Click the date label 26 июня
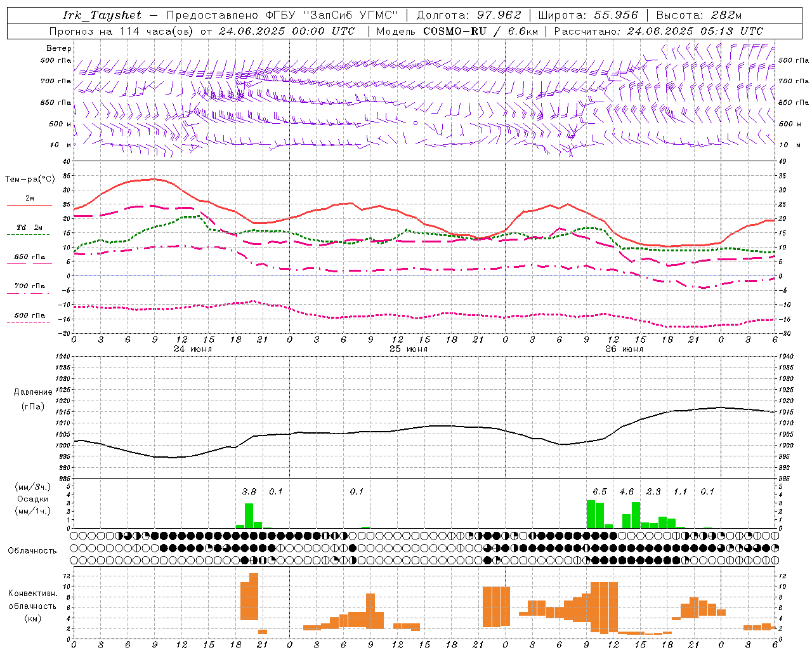This screenshot has height=650, width=812. [x=624, y=349]
